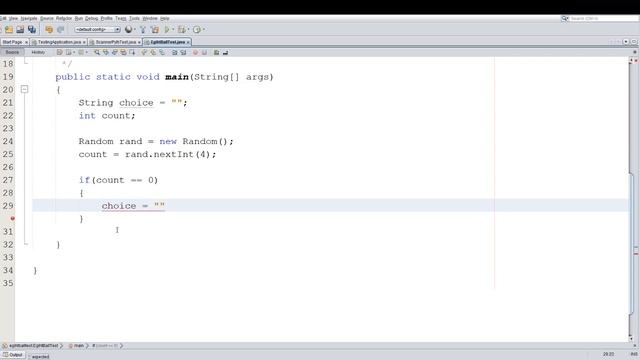Open the default config dropdown
The height and width of the screenshot is (360, 640).
point(98,29)
